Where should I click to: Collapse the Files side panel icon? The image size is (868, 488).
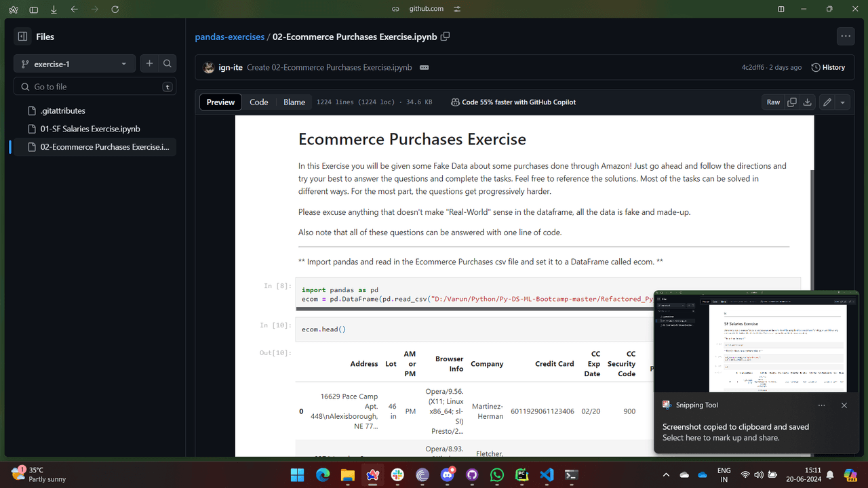pyautogui.click(x=22, y=37)
